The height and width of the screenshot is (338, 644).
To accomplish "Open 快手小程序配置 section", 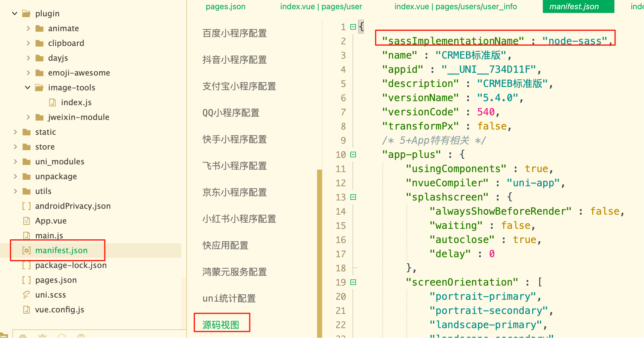I will (x=235, y=139).
